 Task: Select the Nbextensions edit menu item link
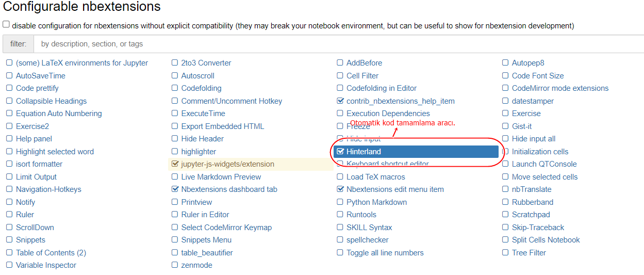coord(395,189)
